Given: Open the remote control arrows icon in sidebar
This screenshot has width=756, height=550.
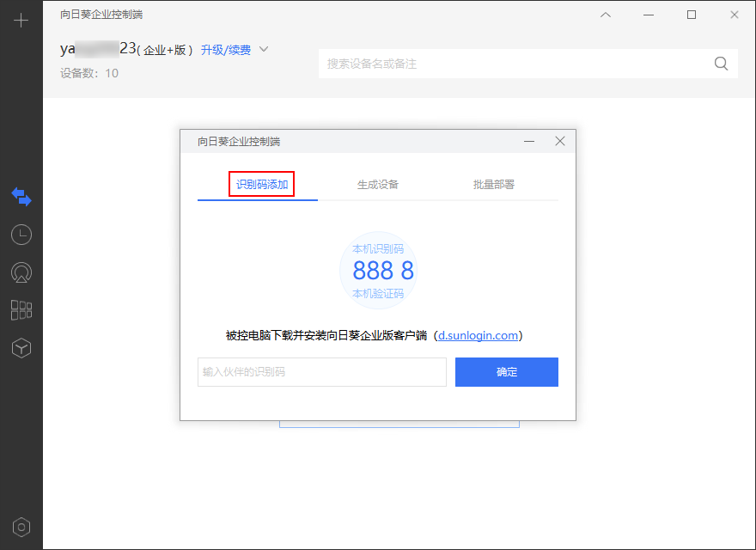Looking at the screenshot, I should click(21, 197).
